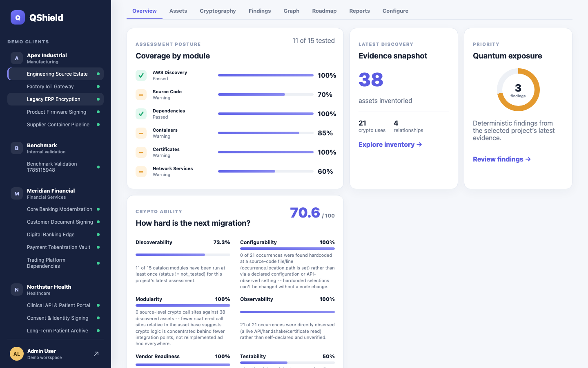Click status dot for Long-Term Patient Archive

click(98, 331)
